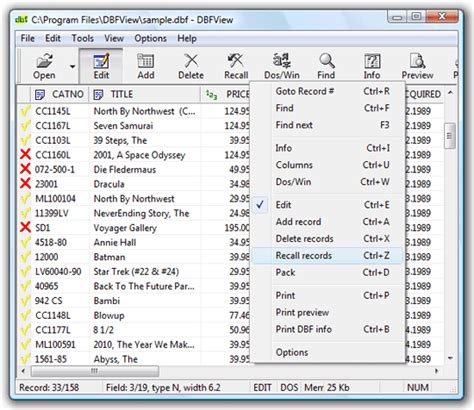
Task: Toggle red X mark on row 23001
Action: 25,184
